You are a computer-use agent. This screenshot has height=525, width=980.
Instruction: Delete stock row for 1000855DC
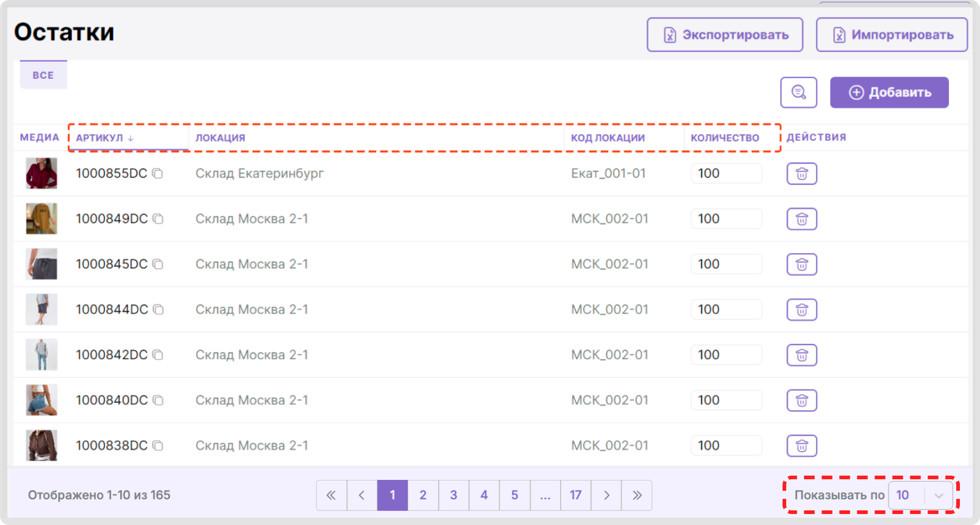(802, 174)
